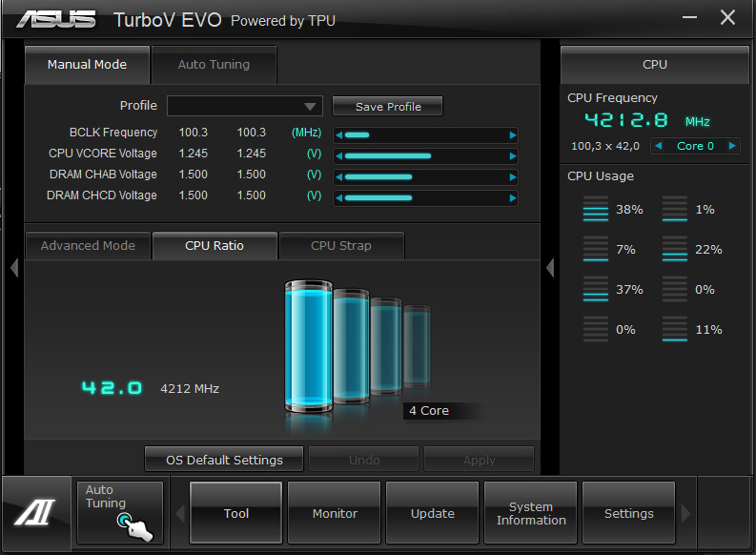Click the third core cylinder
The image size is (756, 555).
pos(386,346)
